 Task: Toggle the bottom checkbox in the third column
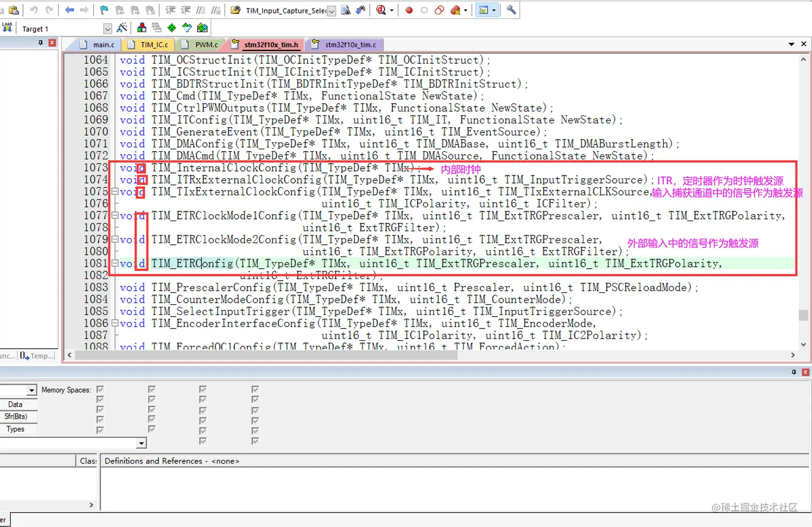[x=203, y=441]
